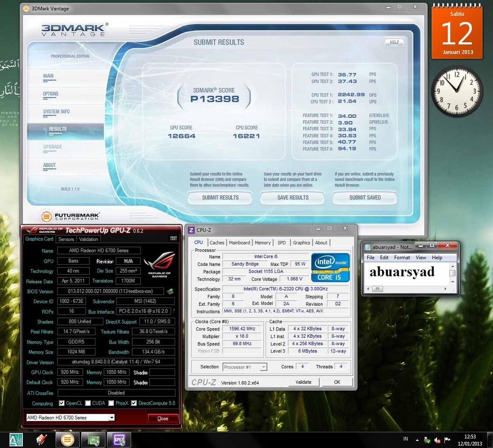Image resolution: width=493 pixels, height=448 pixels.
Task: Go to OPTIONS in 3DMark sidebar
Action: pyautogui.click(x=51, y=94)
